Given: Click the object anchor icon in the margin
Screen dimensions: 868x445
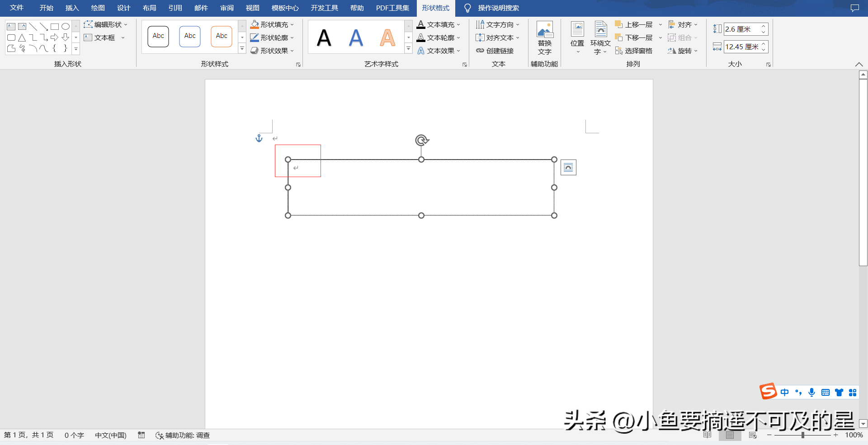Looking at the screenshot, I should tap(259, 138).
